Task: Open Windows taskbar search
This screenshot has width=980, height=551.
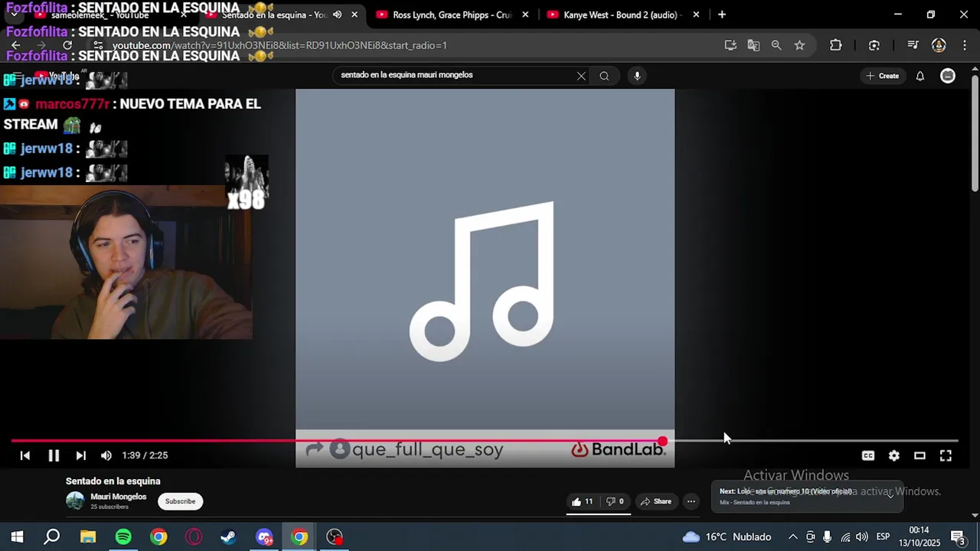Action: coord(51,536)
